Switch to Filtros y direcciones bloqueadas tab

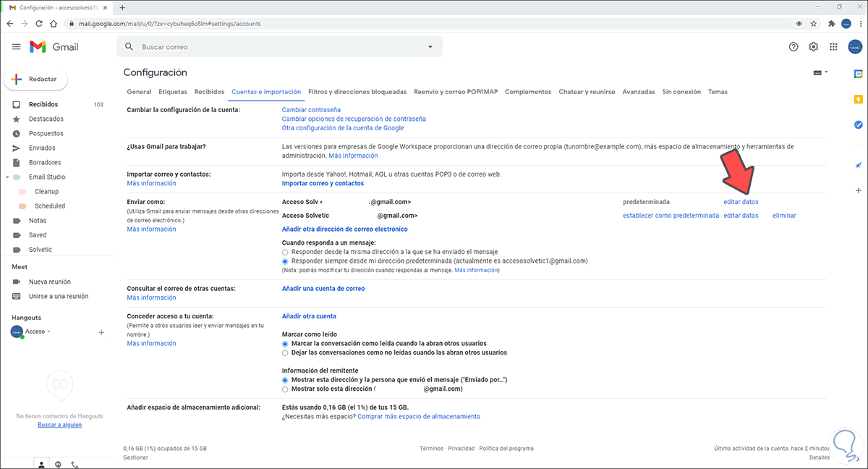(x=357, y=92)
